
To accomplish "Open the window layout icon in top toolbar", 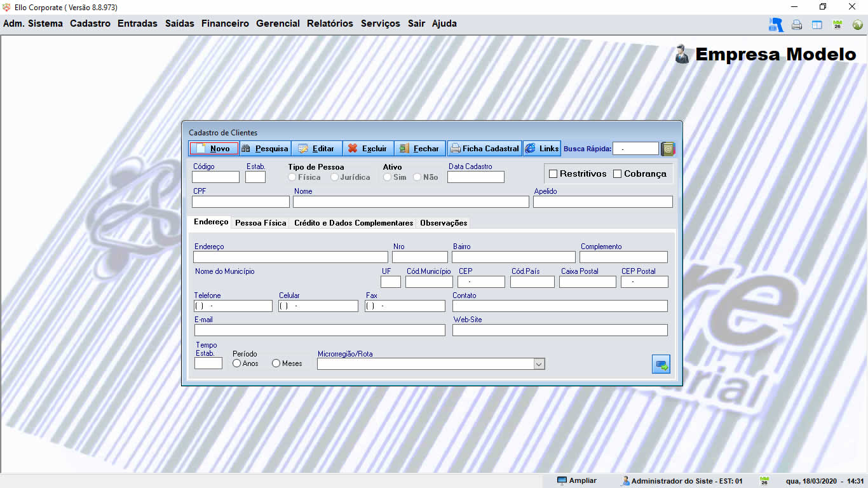I will (817, 25).
